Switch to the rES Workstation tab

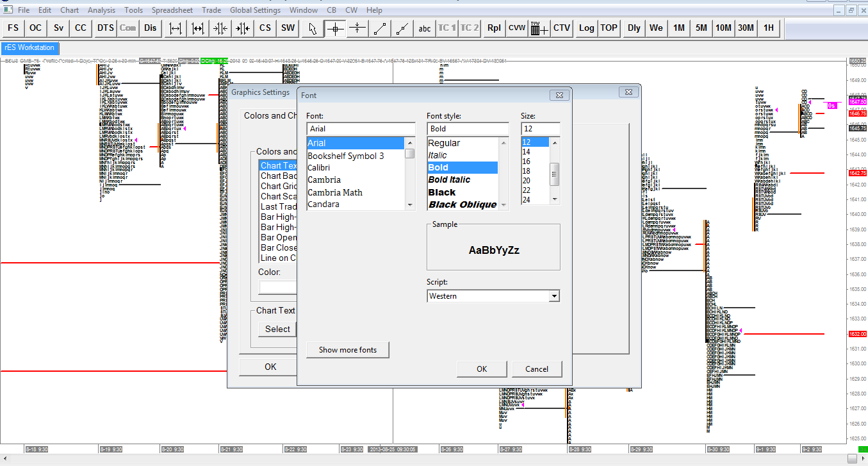coord(29,47)
